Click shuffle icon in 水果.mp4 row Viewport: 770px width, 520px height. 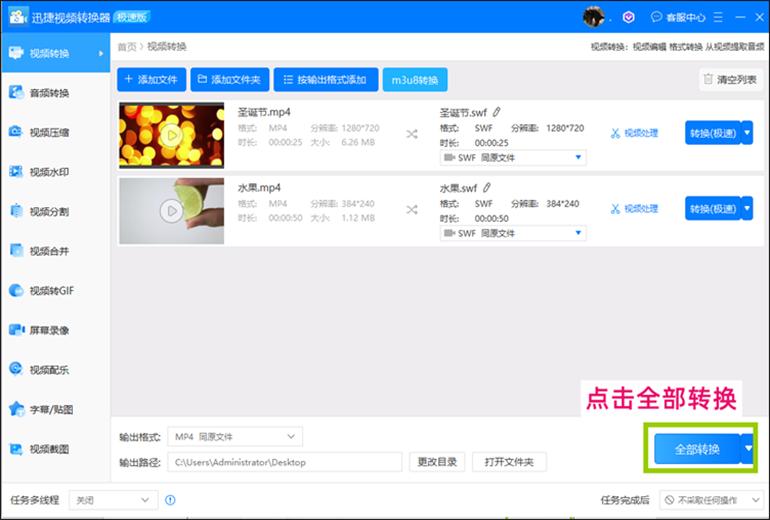pyautogui.click(x=412, y=210)
